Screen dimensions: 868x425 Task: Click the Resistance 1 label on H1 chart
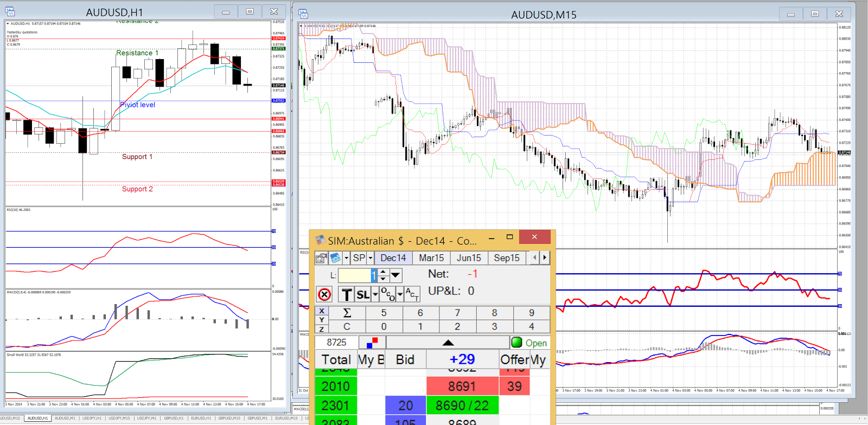point(137,53)
